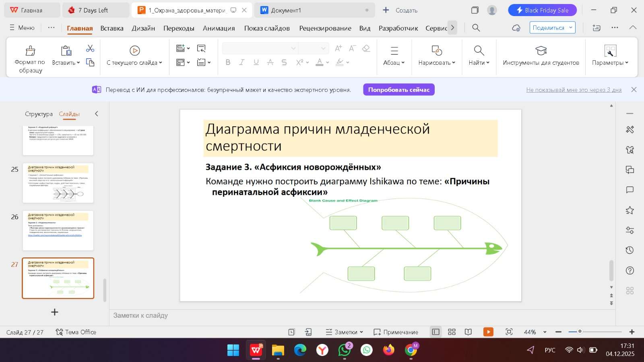The width and height of the screenshot is (644, 362).
Task: Switch to the Структура panel tab
Action: pyautogui.click(x=39, y=114)
